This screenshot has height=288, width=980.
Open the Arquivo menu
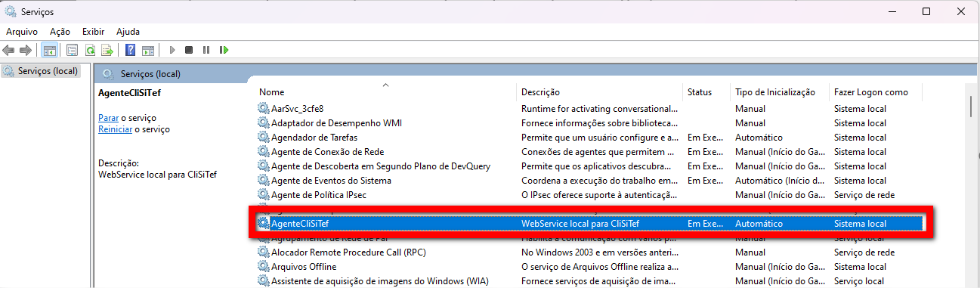[22, 31]
